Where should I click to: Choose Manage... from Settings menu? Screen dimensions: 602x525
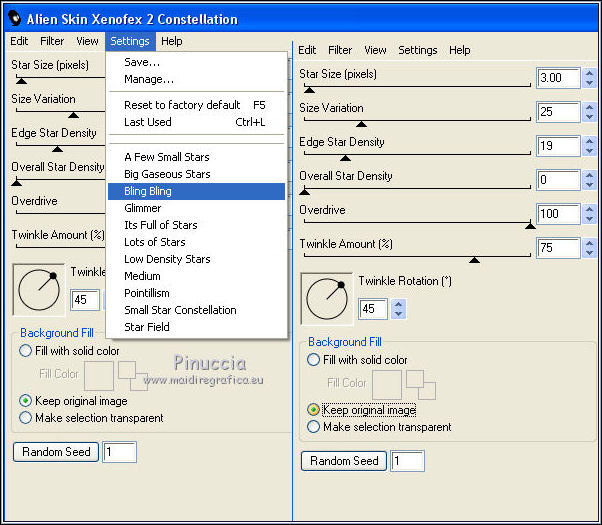pos(197,79)
